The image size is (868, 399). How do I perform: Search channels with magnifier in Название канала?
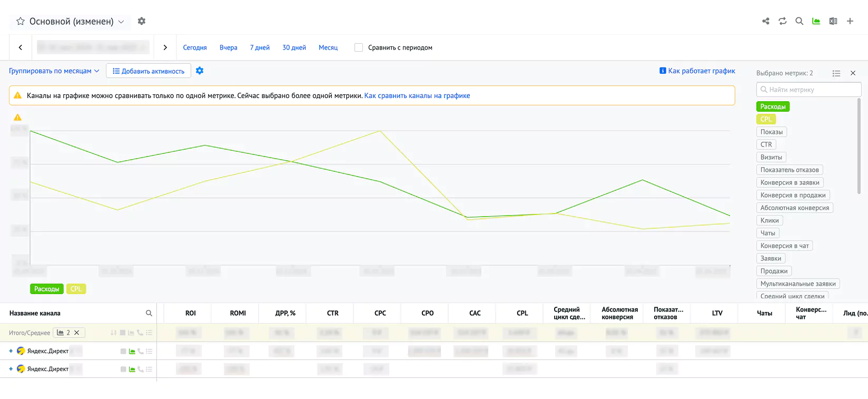149,313
